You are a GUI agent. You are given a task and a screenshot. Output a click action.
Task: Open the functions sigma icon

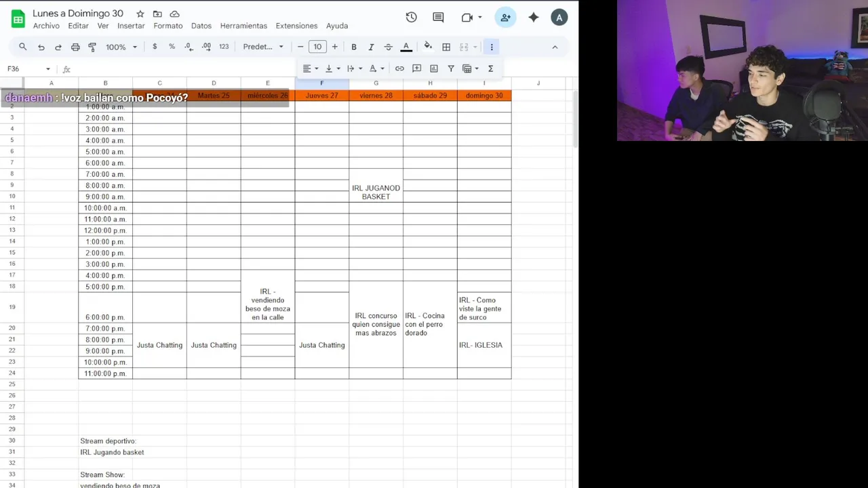[x=490, y=68]
